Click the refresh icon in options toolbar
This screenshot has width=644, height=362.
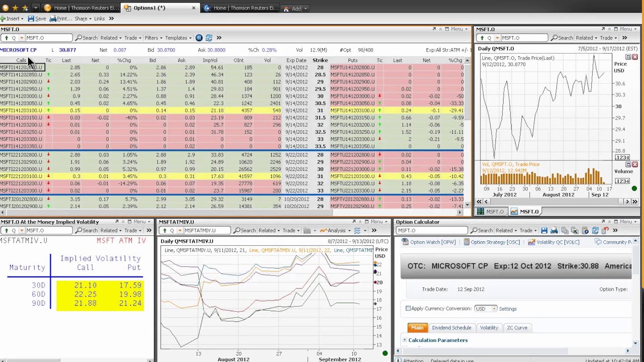tap(209, 38)
